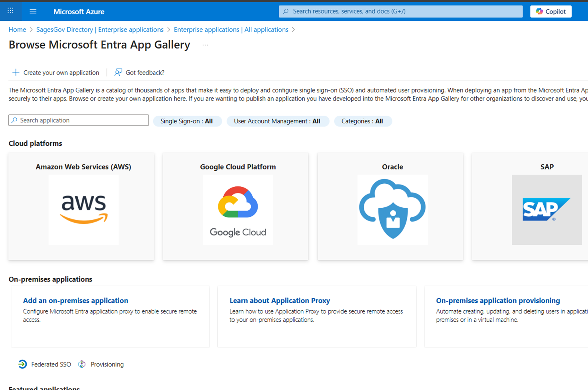Click the Copilot button icon

(x=539, y=11)
